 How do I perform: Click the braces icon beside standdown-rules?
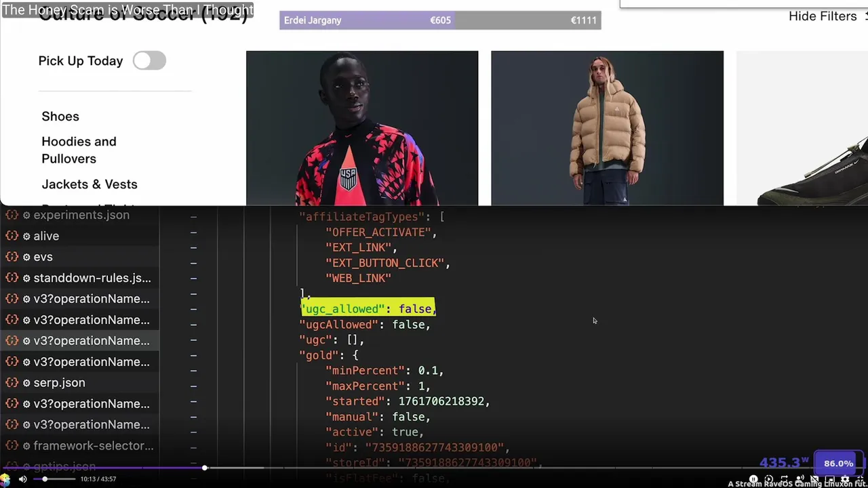click(12, 278)
